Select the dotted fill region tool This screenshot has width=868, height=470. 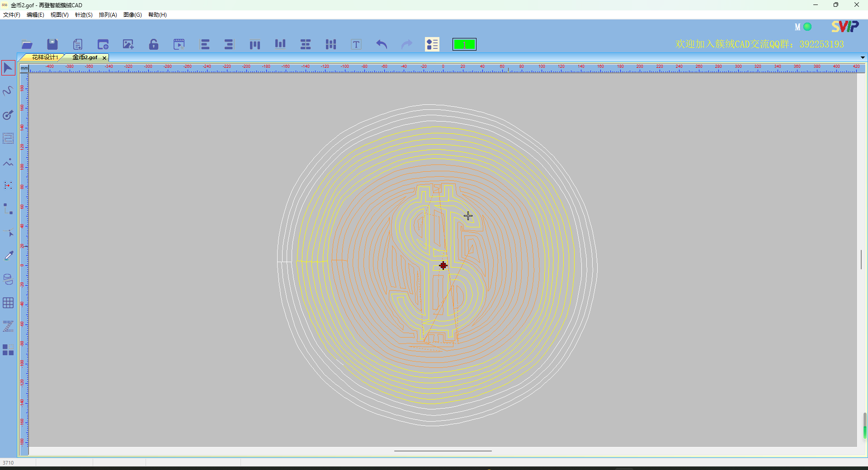tap(8, 138)
